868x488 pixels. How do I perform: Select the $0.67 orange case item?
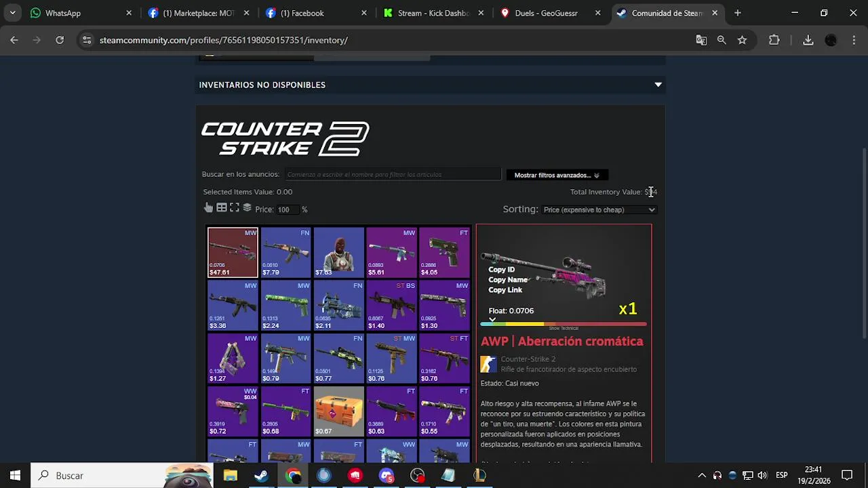pos(338,411)
